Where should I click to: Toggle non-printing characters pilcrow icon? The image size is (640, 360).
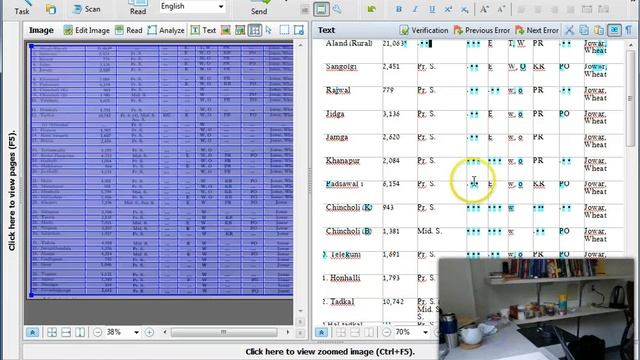click(x=629, y=30)
